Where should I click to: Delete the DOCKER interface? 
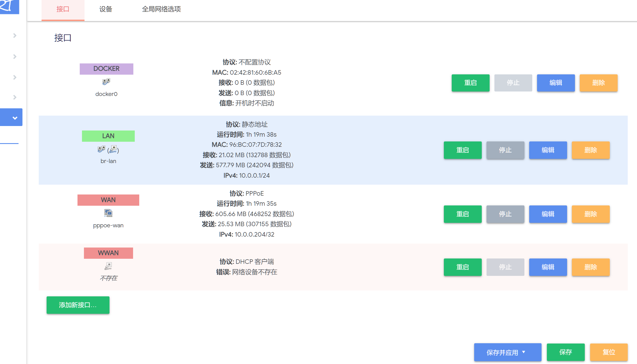tap(598, 83)
